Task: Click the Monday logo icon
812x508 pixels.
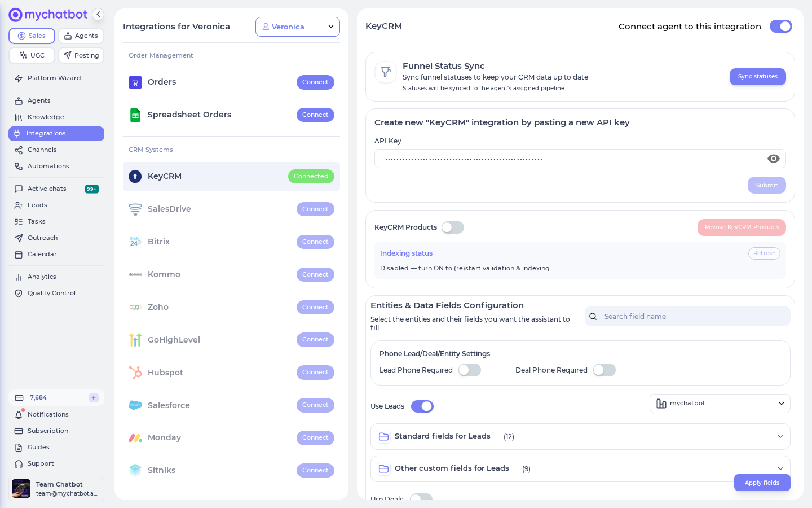Action: [x=135, y=438]
